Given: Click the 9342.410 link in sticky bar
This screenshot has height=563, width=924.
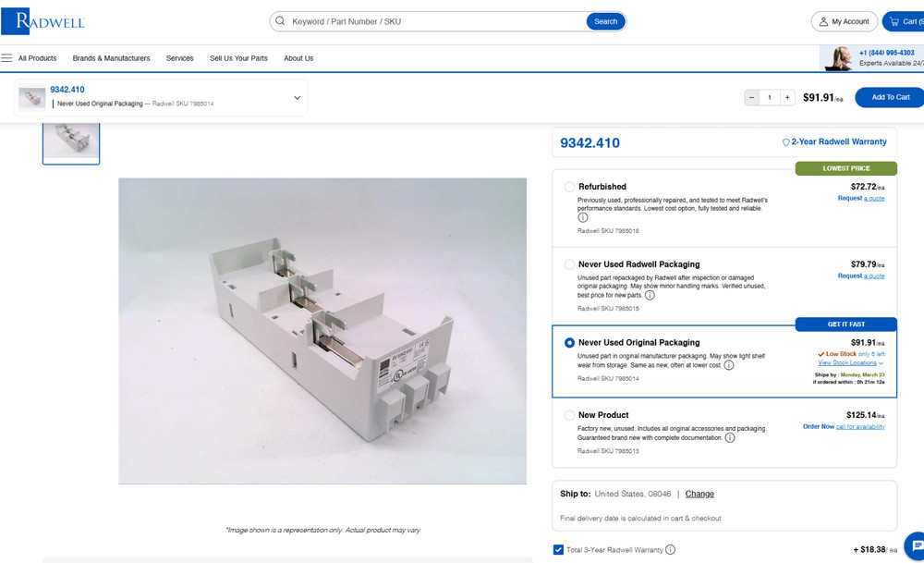Looking at the screenshot, I should click(x=67, y=90).
